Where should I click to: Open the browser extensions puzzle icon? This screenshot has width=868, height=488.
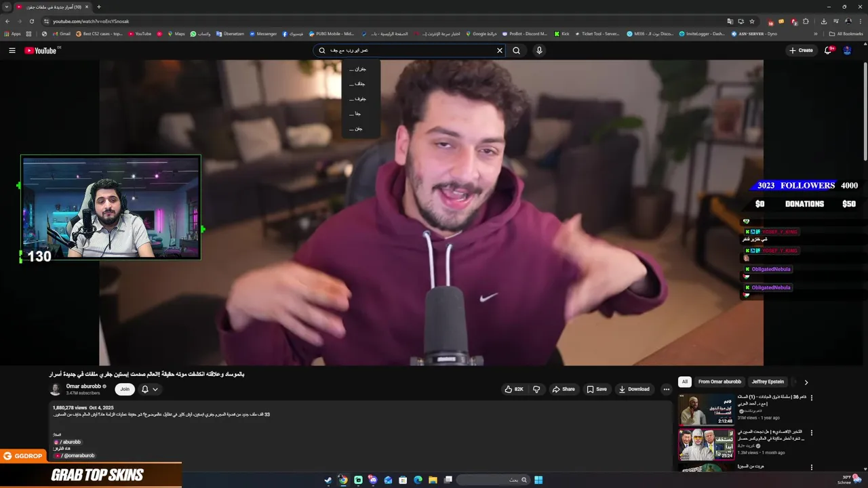click(x=806, y=21)
